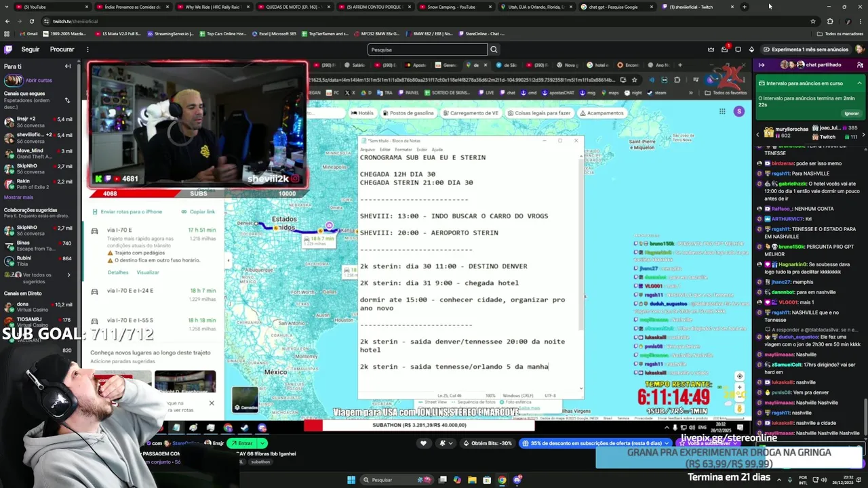Open extensions puzzle icon in streamed Chrome
The height and width of the screenshot is (488, 868).
pos(677,79)
